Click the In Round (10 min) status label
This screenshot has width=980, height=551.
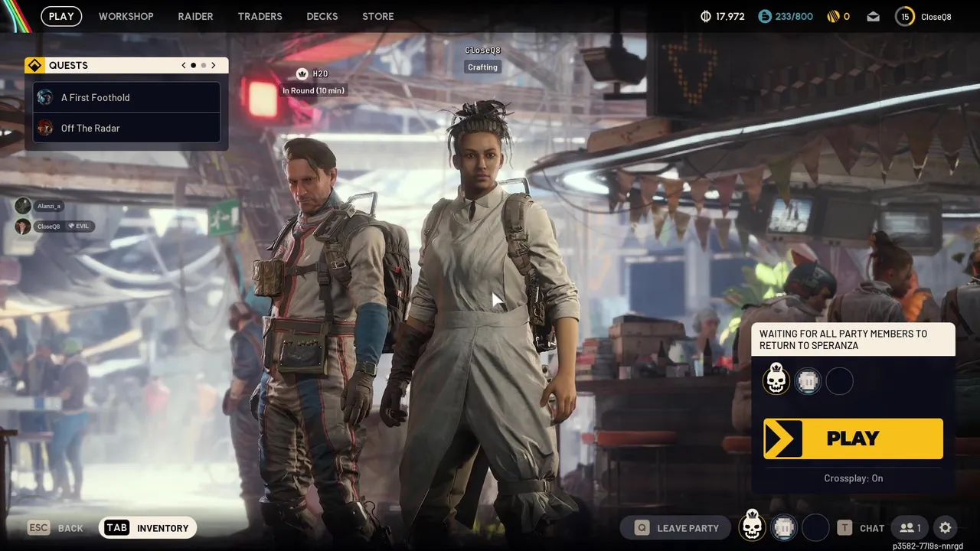[x=313, y=90]
